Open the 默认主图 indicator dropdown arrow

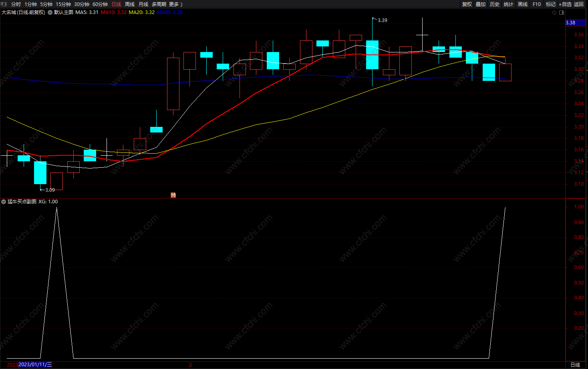(50, 12)
